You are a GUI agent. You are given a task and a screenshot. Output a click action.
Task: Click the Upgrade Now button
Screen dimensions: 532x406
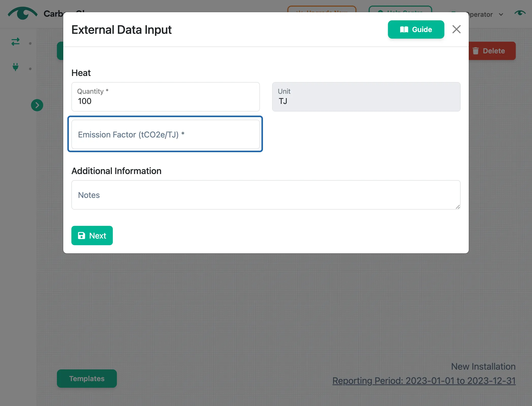(322, 9)
